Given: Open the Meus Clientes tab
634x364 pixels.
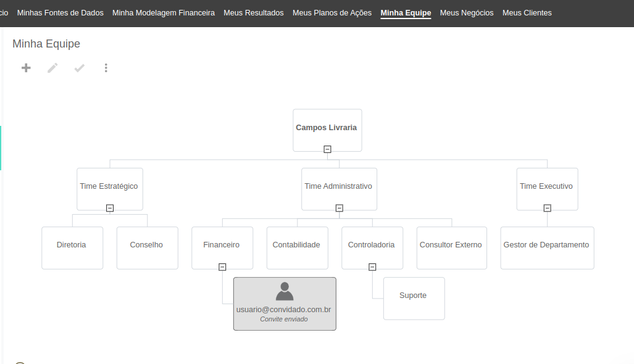Looking at the screenshot, I should point(527,13).
